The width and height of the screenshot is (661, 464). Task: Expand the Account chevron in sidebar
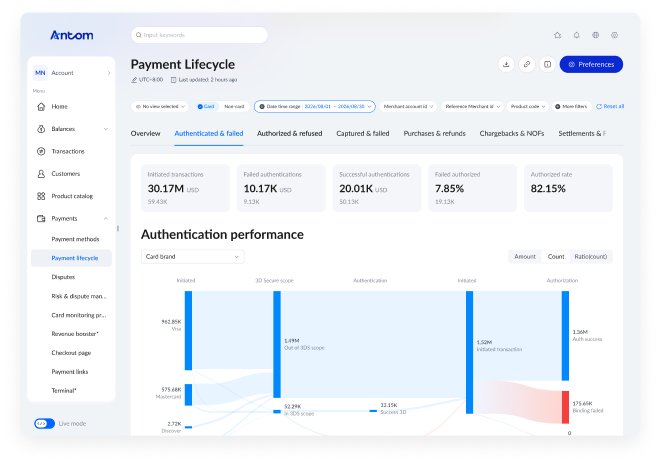pyautogui.click(x=109, y=73)
